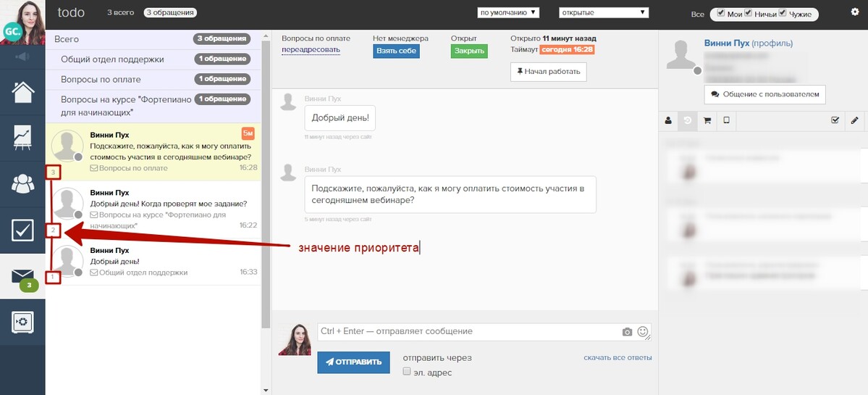Click the todo title in top bar
Viewport: 868px width, 395px height.
click(71, 12)
